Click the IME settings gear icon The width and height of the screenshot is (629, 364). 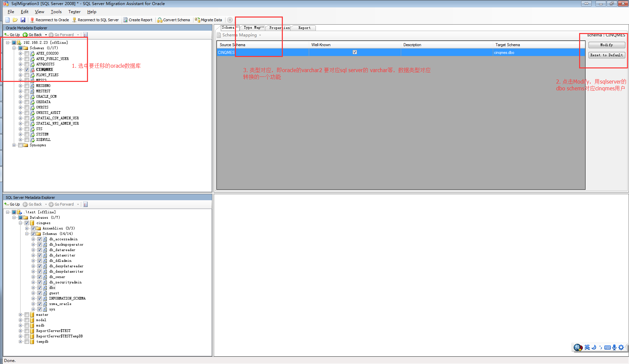tap(621, 347)
